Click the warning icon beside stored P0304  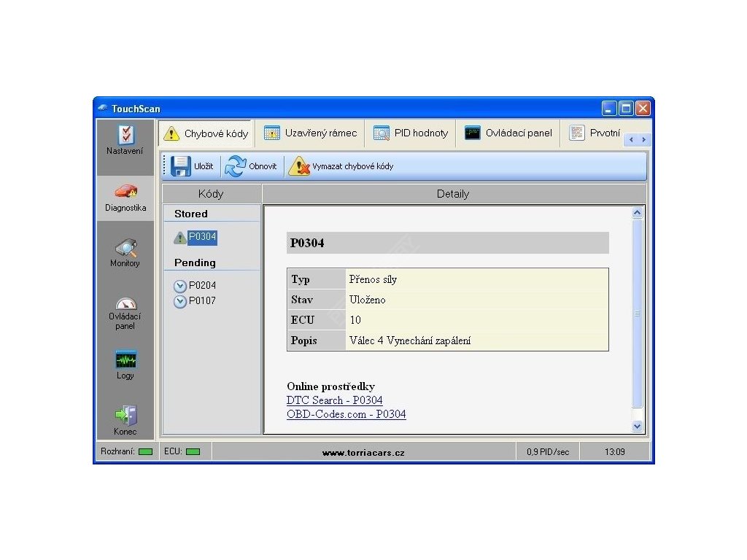(180, 238)
